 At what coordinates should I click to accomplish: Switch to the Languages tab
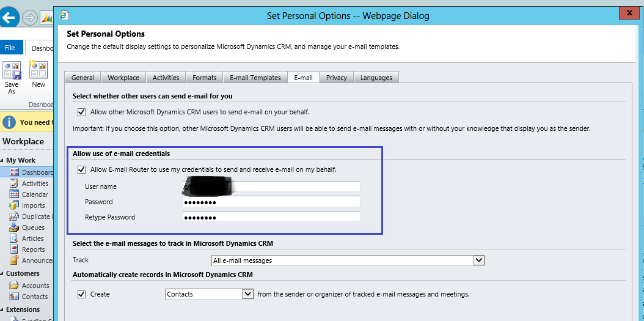coord(376,78)
